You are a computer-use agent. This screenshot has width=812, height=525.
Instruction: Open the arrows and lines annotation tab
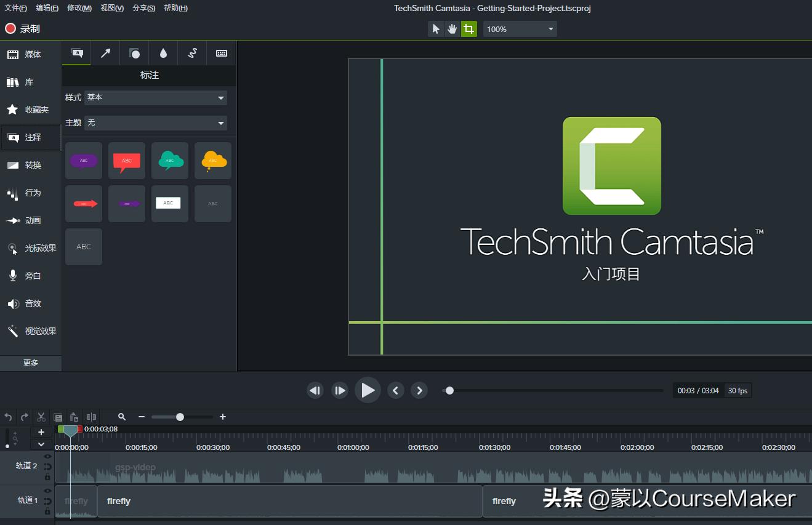[x=105, y=54]
